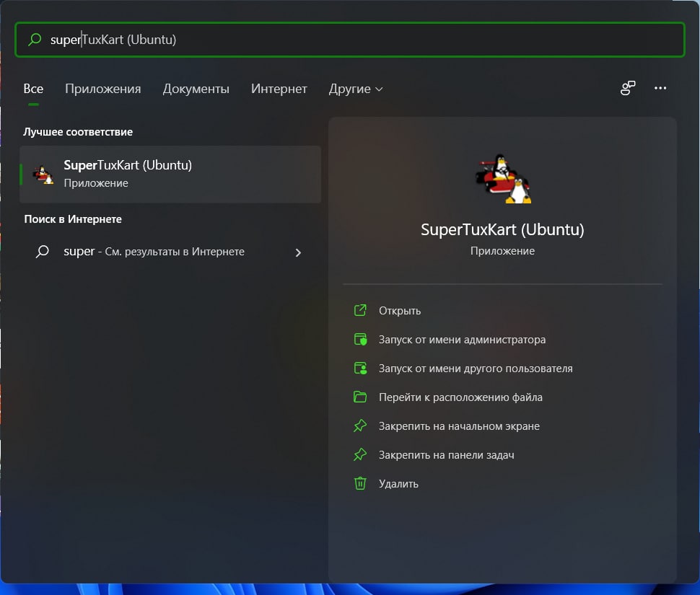Screen dimensions: 700x595
Task: Choose Закрепить на панели задач
Action: (447, 455)
